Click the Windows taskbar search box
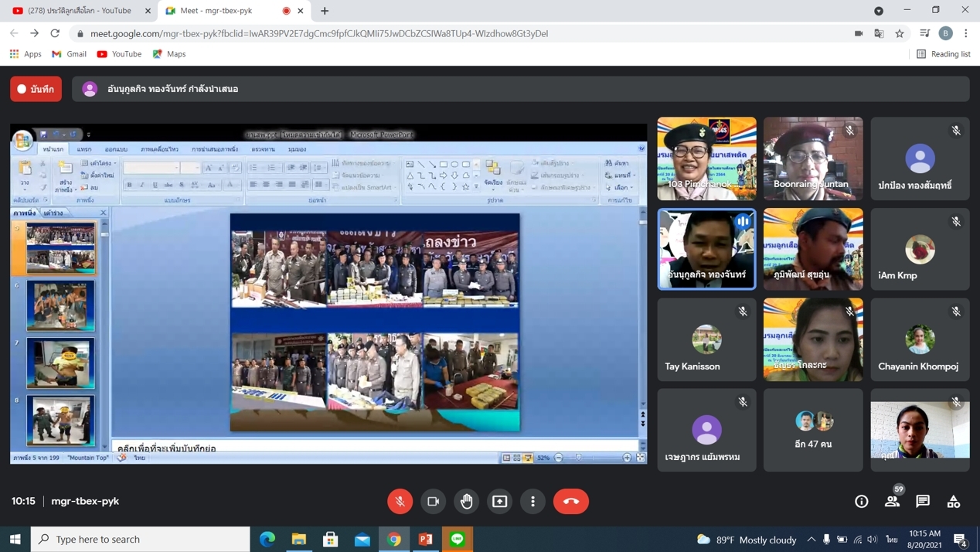 (x=141, y=539)
